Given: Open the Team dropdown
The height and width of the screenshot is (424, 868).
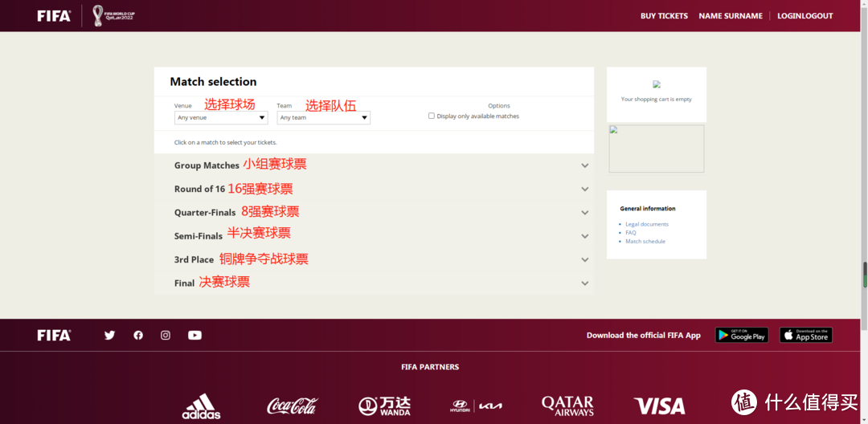Looking at the screenshot, I should tap(323, 118).
